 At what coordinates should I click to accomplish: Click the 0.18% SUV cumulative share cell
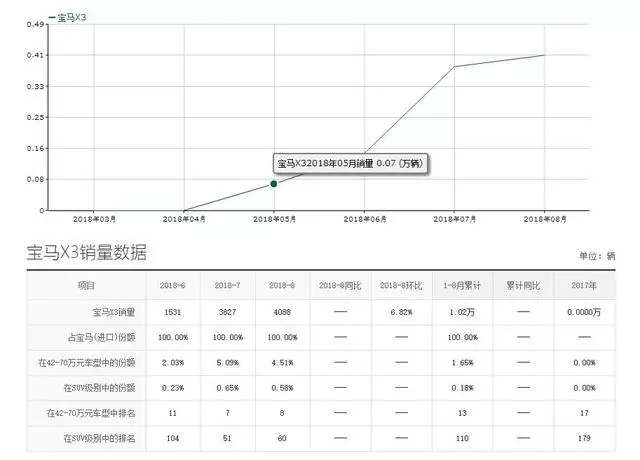(x=462, y=388)
